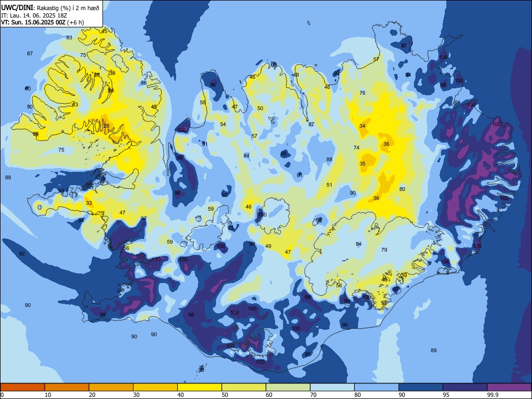Click the map humidity value 89 offshore
Screen dimensions: 532x399
coord(434,351)
